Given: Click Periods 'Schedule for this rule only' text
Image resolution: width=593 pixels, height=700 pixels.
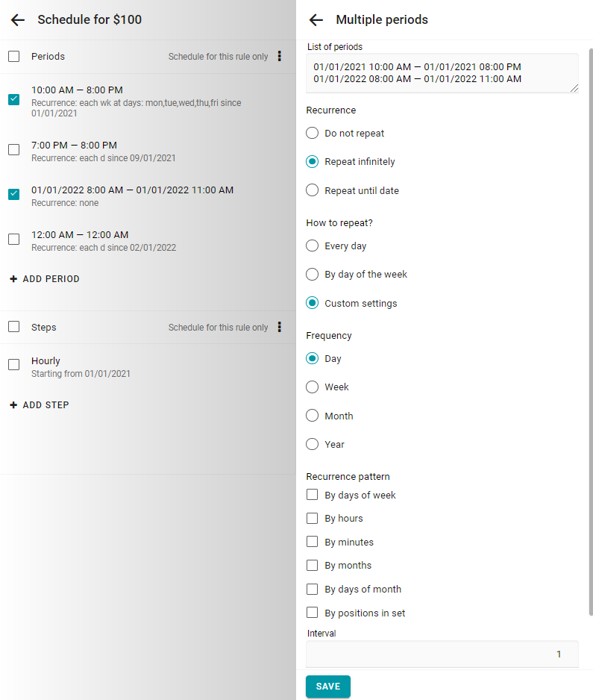Looking at the screenshot, I should tap(219, 57).
